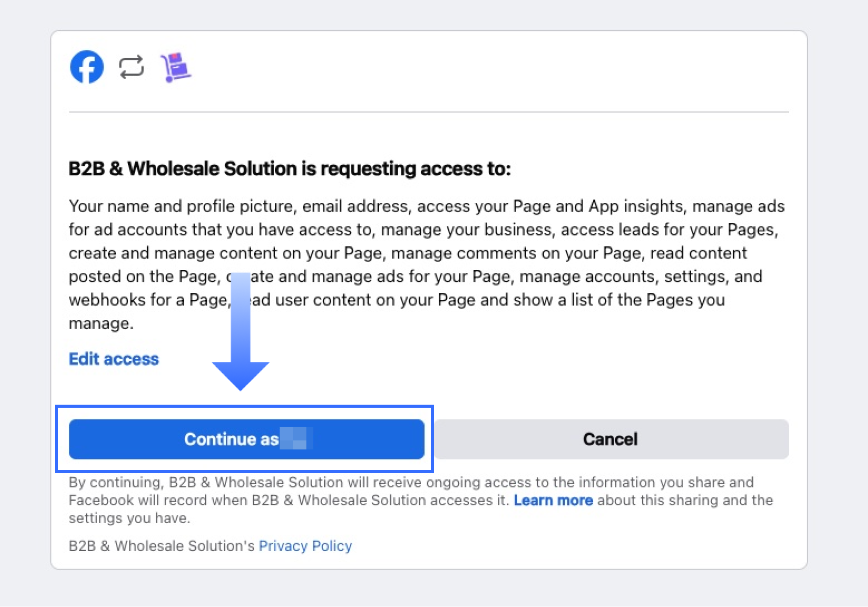Click the 'settings you have.' text
This screenshot has height=607, width=868.
coord(129,518)
